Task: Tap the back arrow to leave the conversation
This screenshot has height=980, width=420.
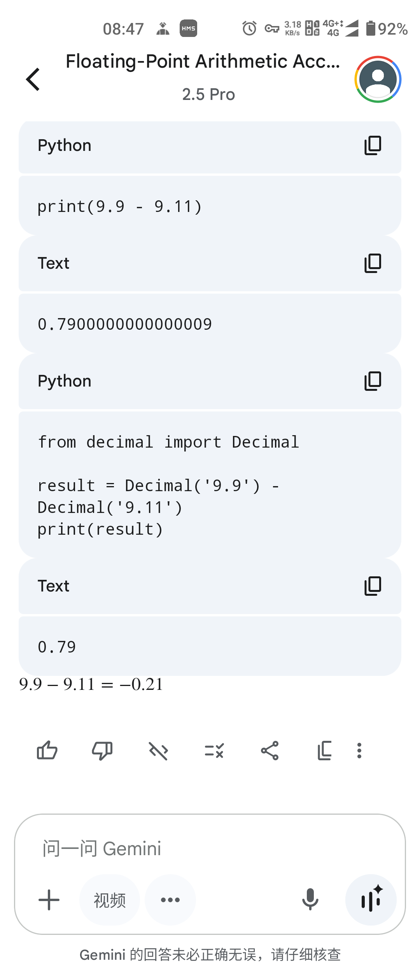Action: (x=33, y=79)
